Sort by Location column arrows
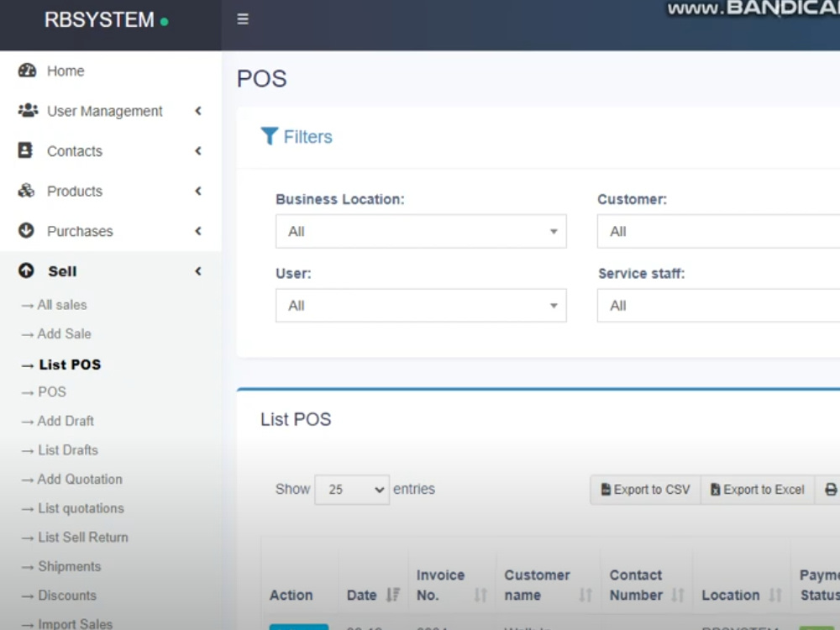 [x=775, y=595]
